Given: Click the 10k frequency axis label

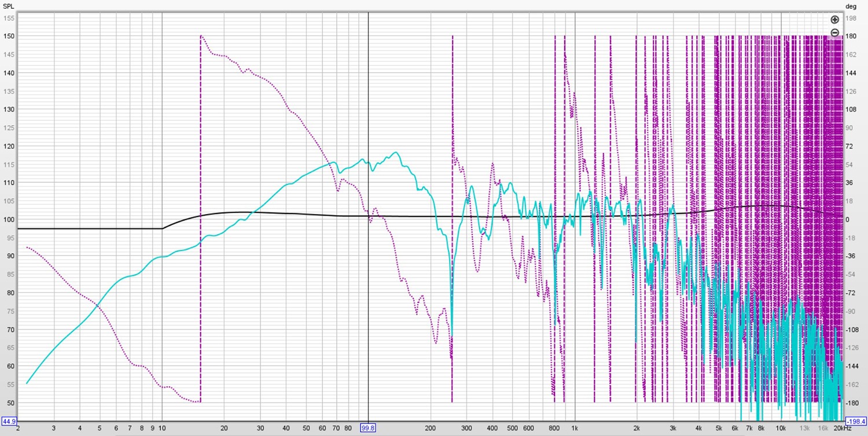Looking at the screenshot, I should coord(781,428).
